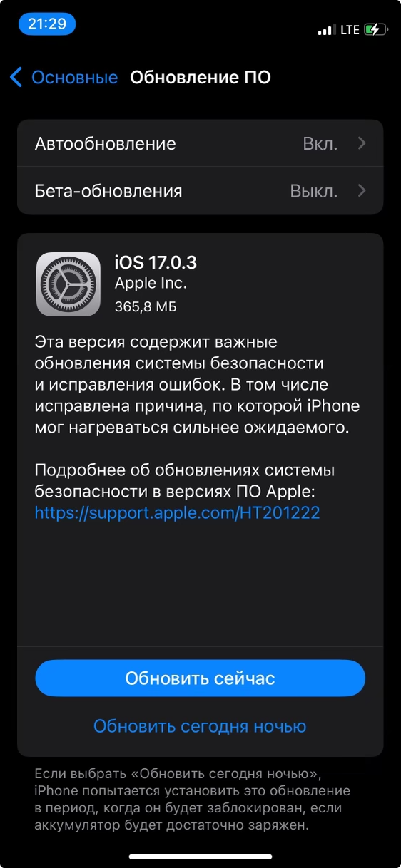This screenshot has height=868, width=401.
Task: Tap the iOS 17.0.3 settings gear icon
Action: coord(68,284)
